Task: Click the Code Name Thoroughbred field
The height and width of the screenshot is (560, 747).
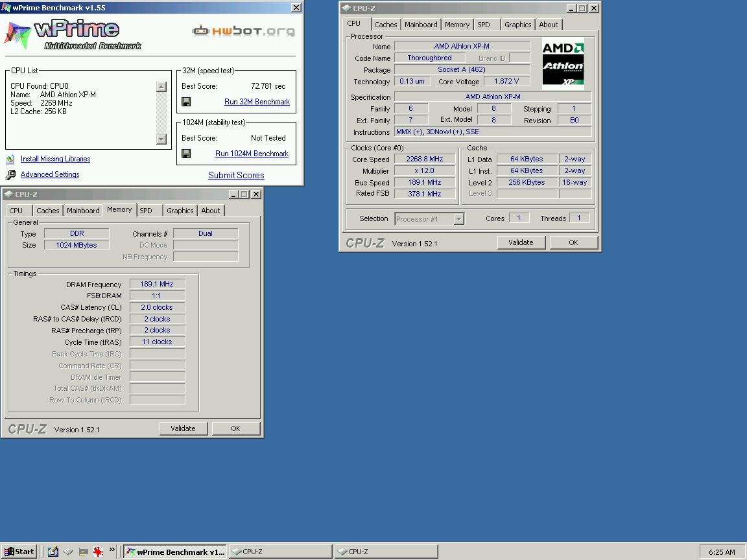Action: pyautogui.click(x=429, y=58)
